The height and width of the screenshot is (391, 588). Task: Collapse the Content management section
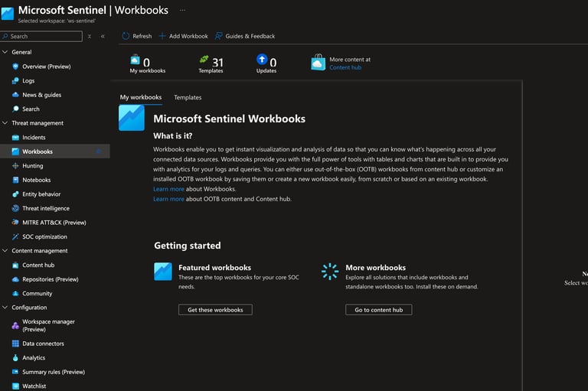click(x=5, y=251)
